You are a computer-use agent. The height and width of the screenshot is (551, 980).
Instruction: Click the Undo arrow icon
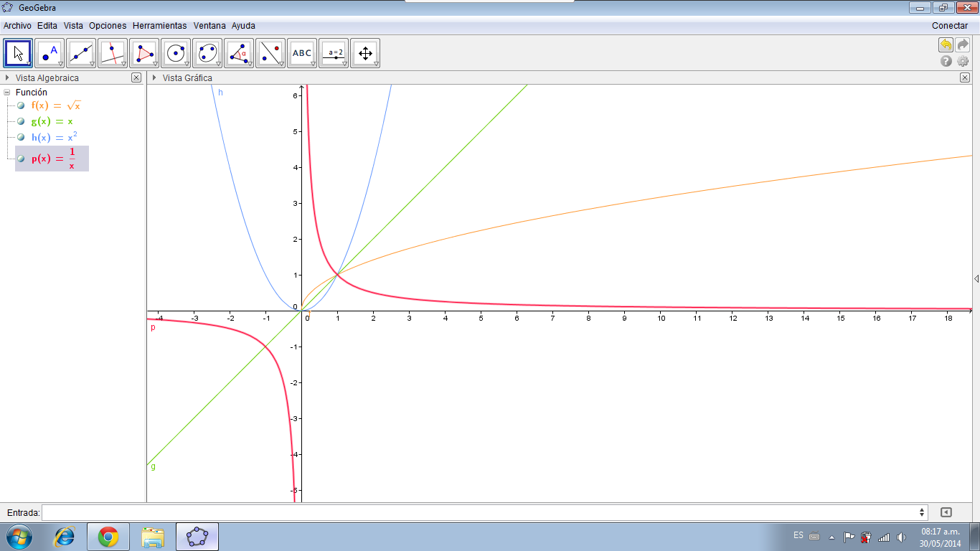pos(946,45)
